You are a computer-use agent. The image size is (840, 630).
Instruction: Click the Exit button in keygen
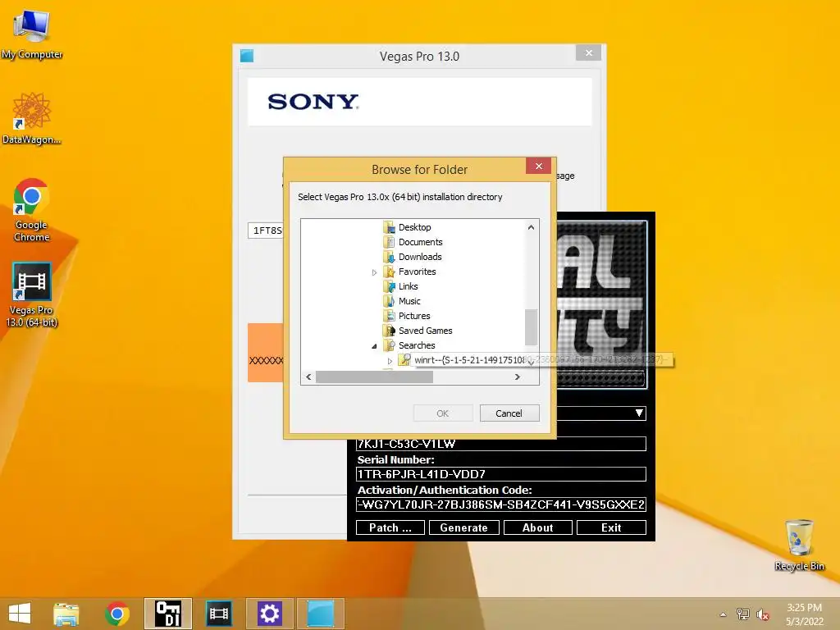pyautogui.click(x=611, y=527)
